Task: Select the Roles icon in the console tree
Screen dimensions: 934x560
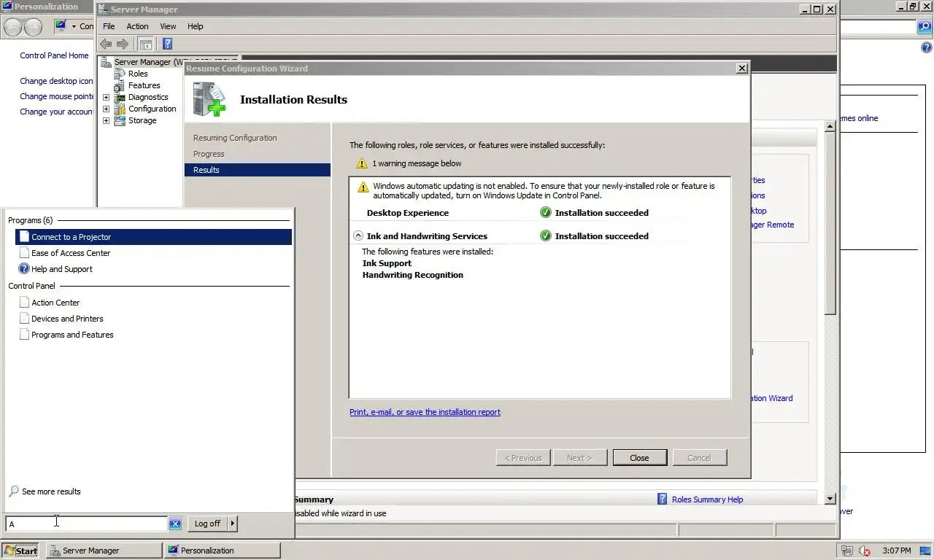Action: point(120,74)
